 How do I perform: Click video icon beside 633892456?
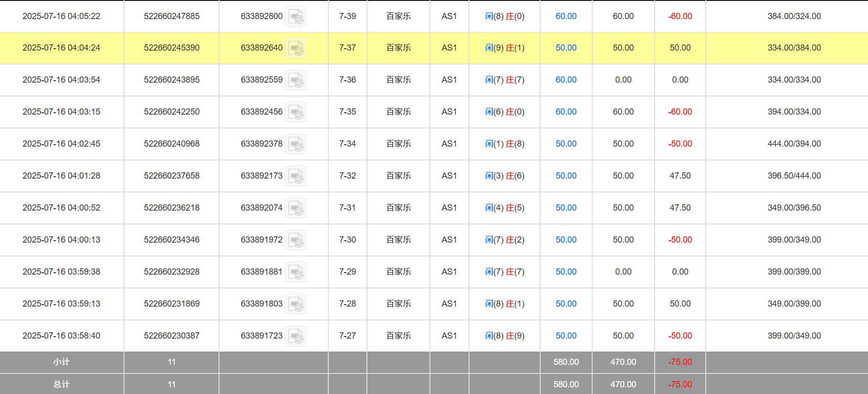296,112
